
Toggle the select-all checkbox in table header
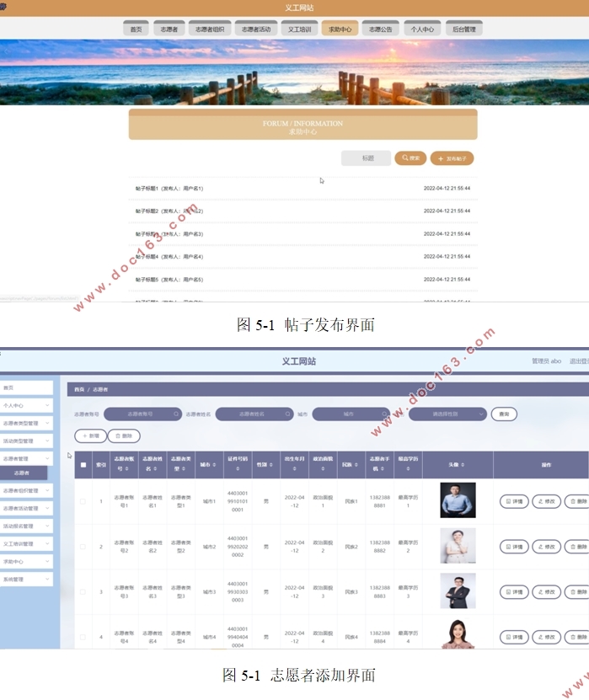[x=83, y=465]
